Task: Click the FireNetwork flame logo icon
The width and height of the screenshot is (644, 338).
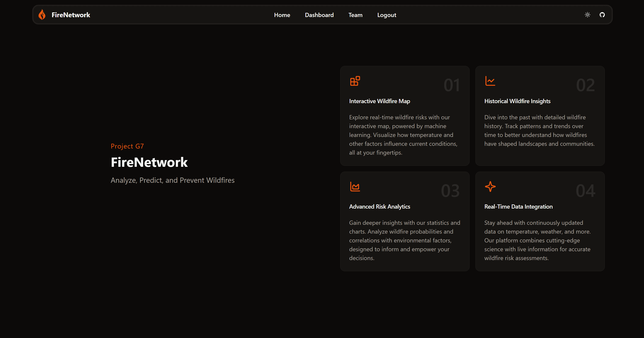Action: point(42,14)
